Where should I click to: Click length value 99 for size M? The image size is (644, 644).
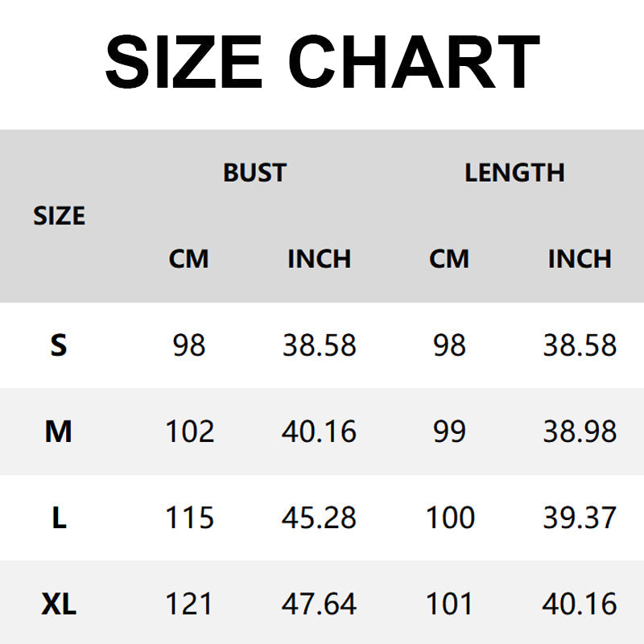(x=449, y=432)
